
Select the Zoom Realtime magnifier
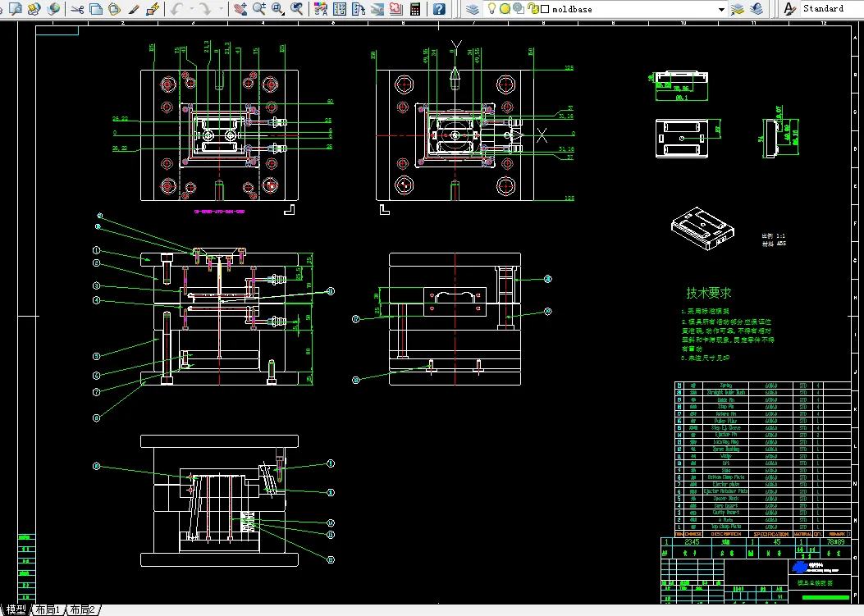(x=259, y=8)
